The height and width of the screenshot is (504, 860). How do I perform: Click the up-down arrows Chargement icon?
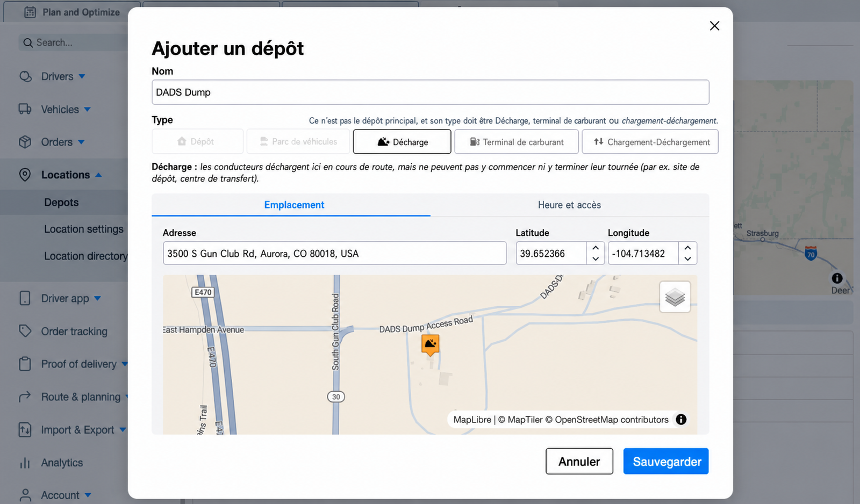[x=598, y=142]
